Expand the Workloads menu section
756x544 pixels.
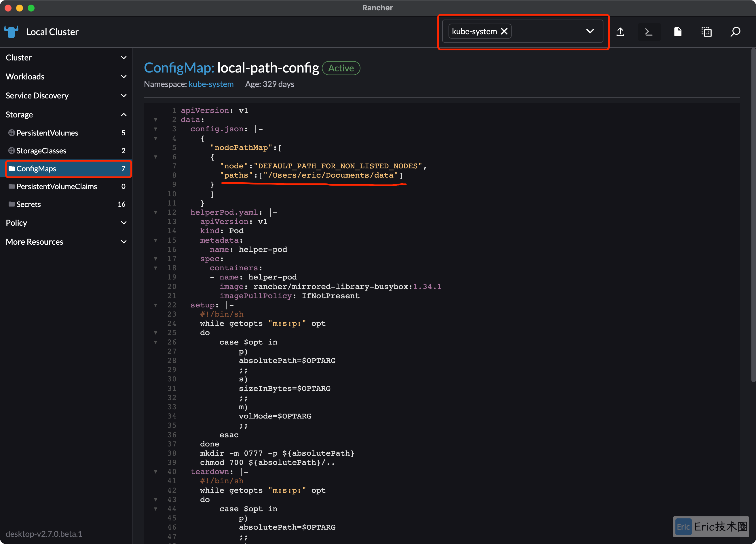pos(66,76)
